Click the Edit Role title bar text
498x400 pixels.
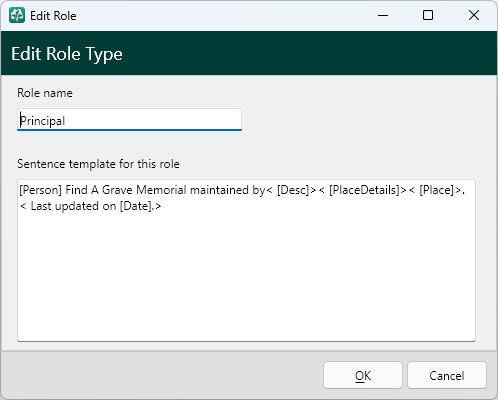(x=53, y=16)
